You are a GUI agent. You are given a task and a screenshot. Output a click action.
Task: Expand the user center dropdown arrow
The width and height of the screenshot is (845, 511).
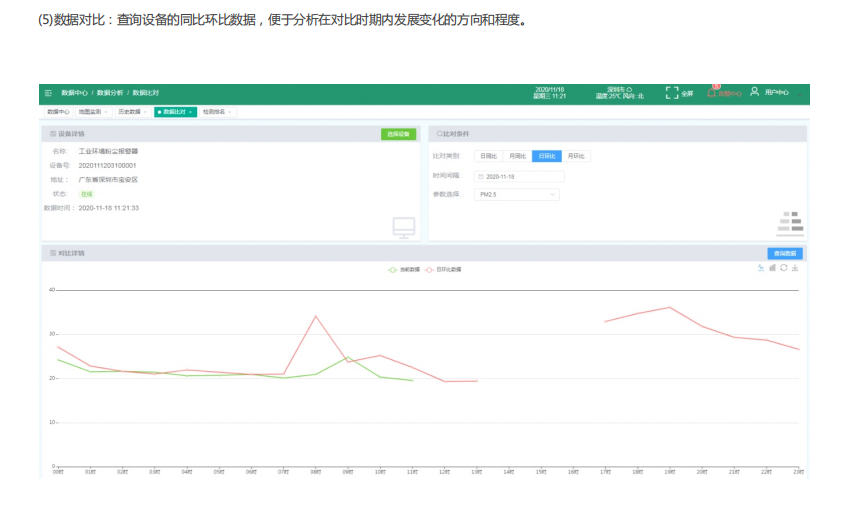tap(797, 93)
